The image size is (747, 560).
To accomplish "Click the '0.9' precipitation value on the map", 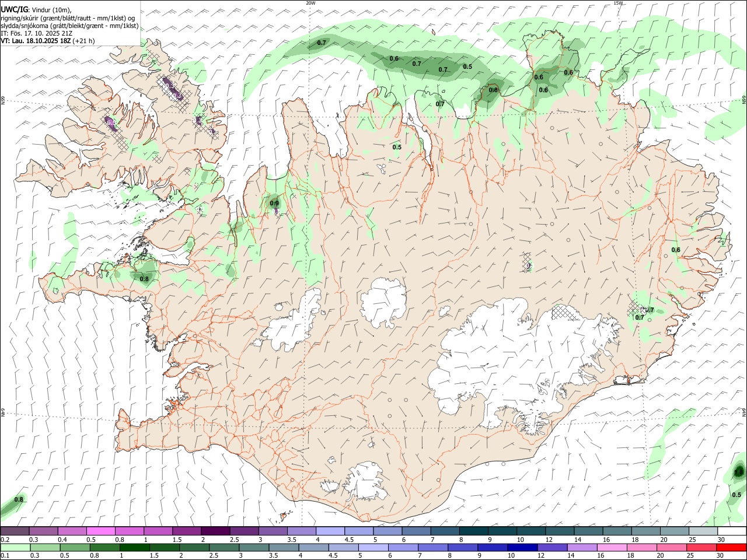I will (274, 203).
